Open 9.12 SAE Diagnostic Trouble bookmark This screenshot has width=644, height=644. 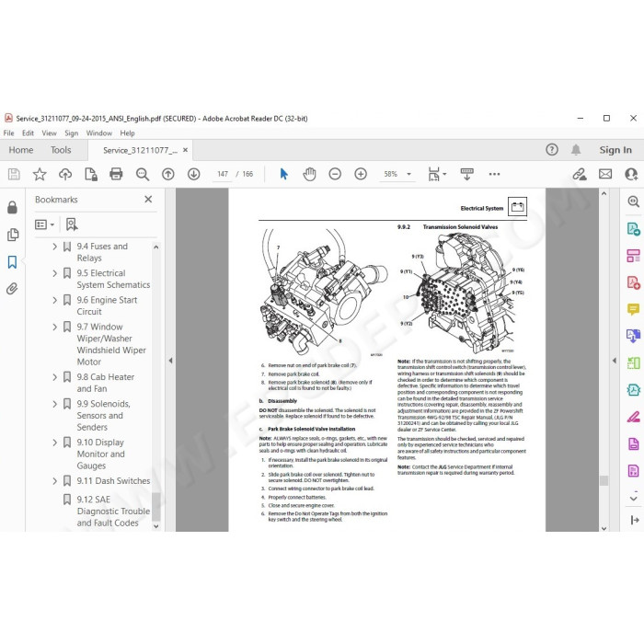click(113, 511)
